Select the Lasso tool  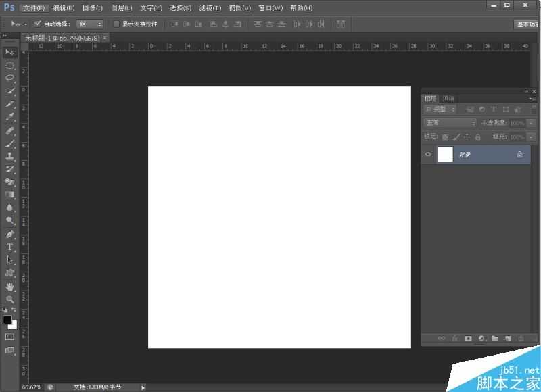10,78
